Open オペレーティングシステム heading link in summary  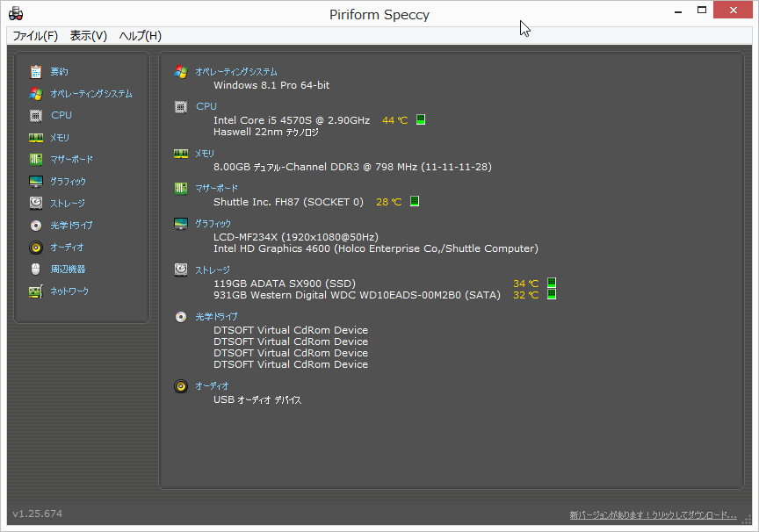[x=236, y=72]
